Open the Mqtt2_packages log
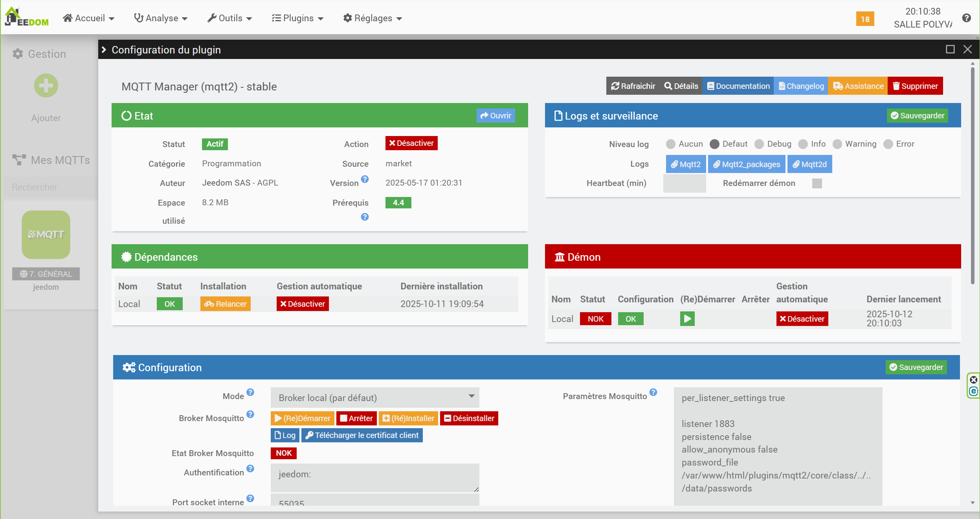This screenshot has height=519, width=980. pyautogui.click(x=746, y=164)
